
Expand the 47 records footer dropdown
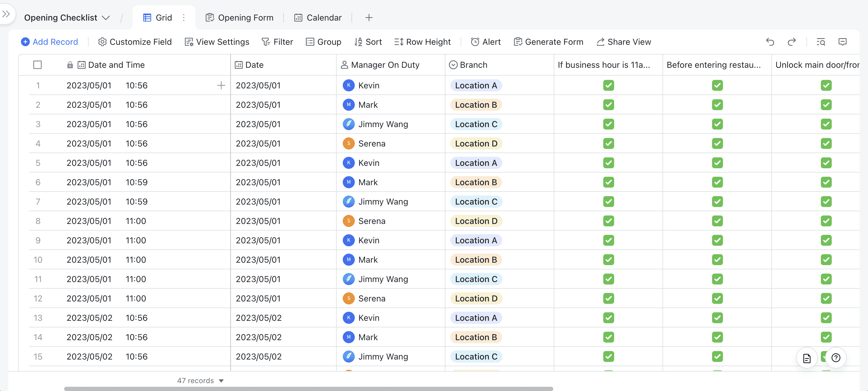[x=221, y=380]
